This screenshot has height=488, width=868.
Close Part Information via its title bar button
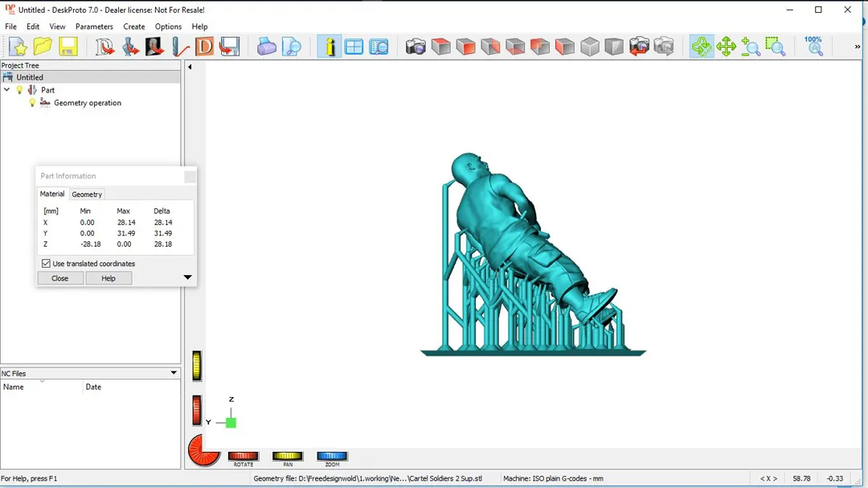point(190,177)
